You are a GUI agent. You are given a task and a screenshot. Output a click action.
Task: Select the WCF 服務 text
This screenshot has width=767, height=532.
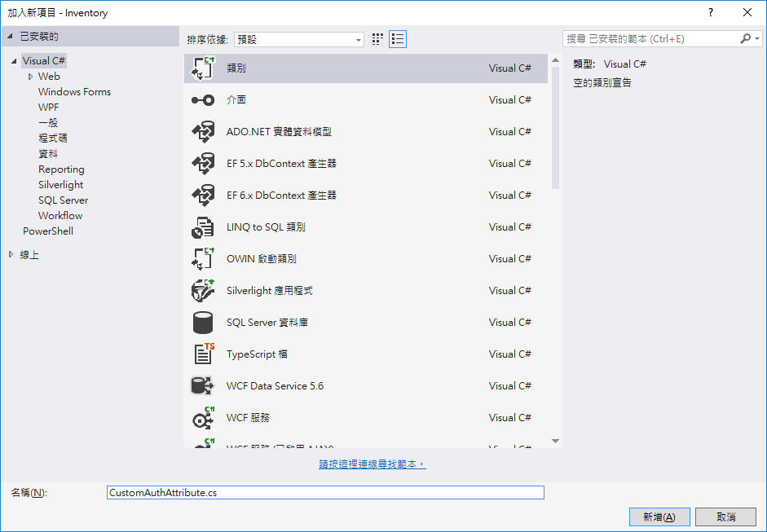coord(248,418)
